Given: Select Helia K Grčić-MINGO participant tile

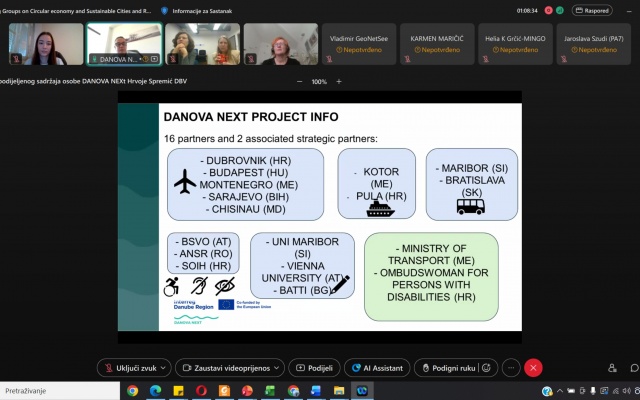Looking at the screenshot, I should tap(516, 44).
